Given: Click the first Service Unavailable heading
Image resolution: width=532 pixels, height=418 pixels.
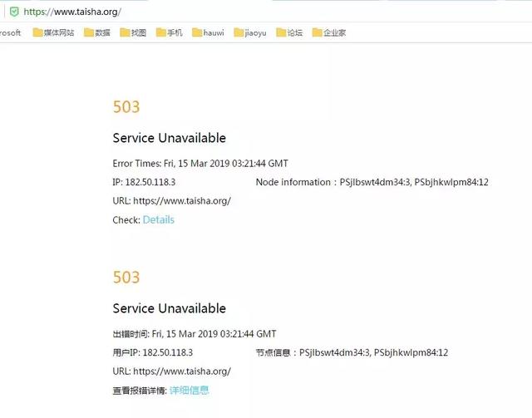Looking at the screenshot, I should click(170, 138).
